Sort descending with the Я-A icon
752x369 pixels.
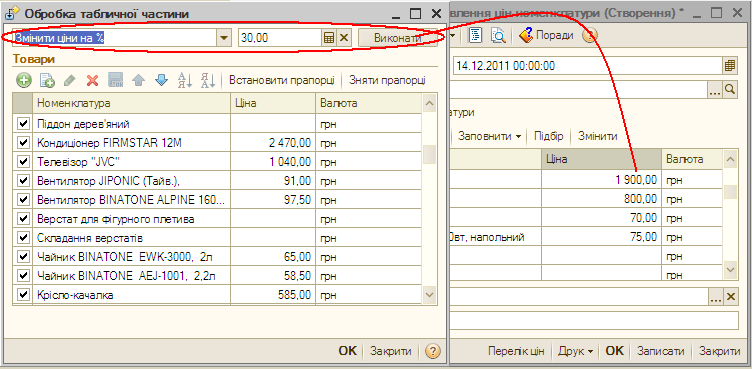click(x=208, y=80)
